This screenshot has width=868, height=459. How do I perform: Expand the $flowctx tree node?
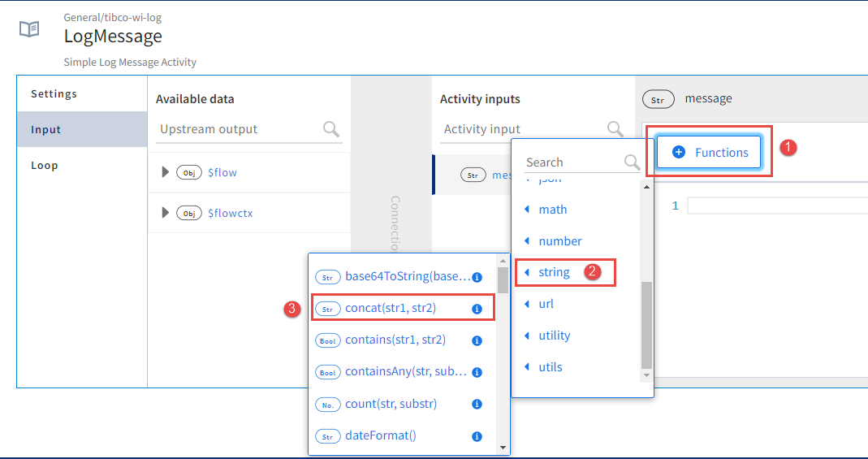tap(166, 213)
